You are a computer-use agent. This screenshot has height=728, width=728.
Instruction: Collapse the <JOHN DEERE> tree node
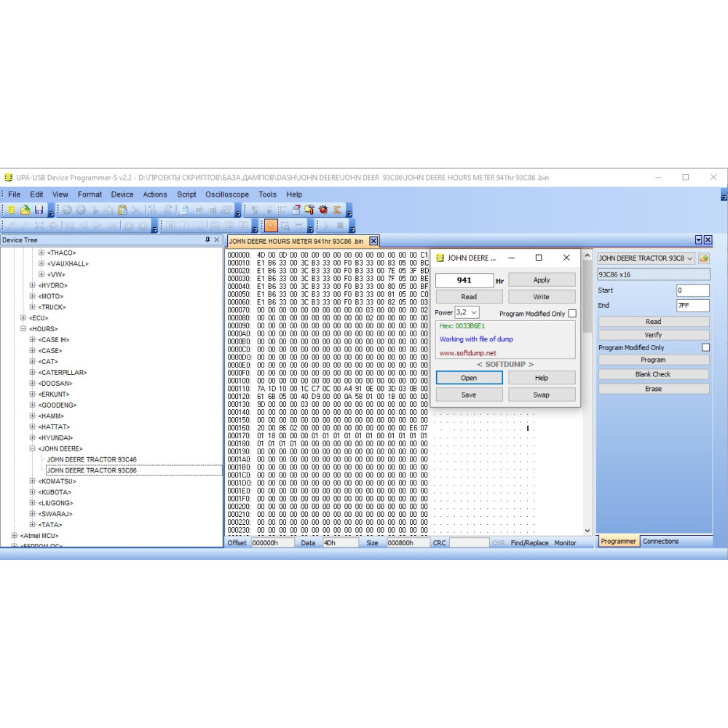32,448
